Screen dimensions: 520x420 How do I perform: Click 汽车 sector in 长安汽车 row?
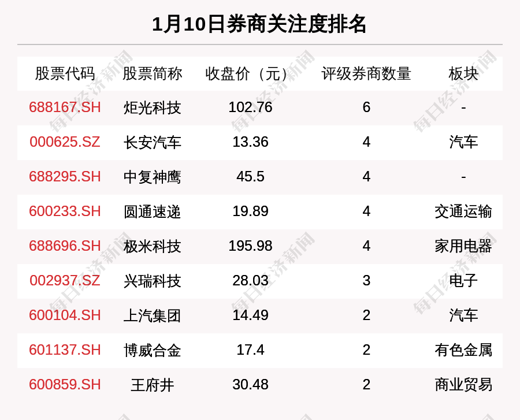click(463, 142)
